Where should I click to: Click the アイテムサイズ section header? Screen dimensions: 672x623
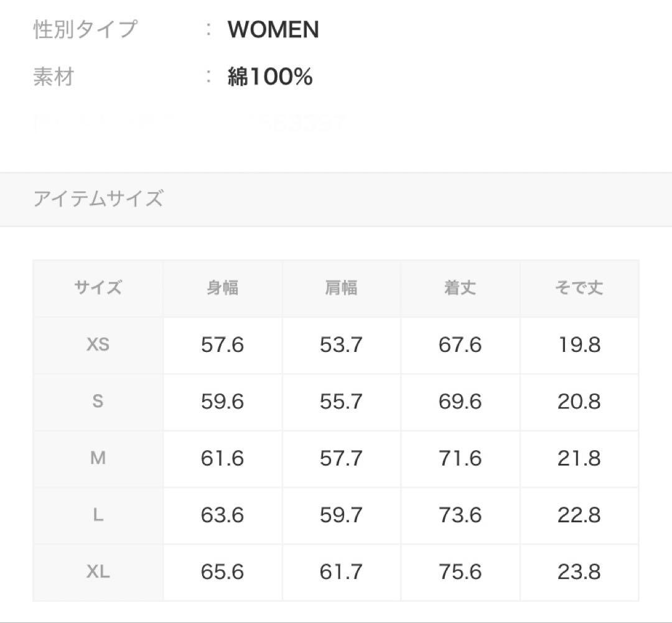tap(98, 199)
